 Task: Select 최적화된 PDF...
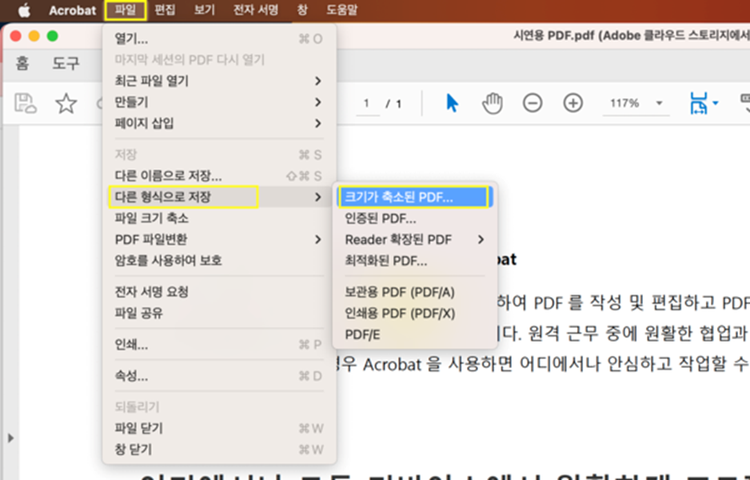(x=414, y=261)
